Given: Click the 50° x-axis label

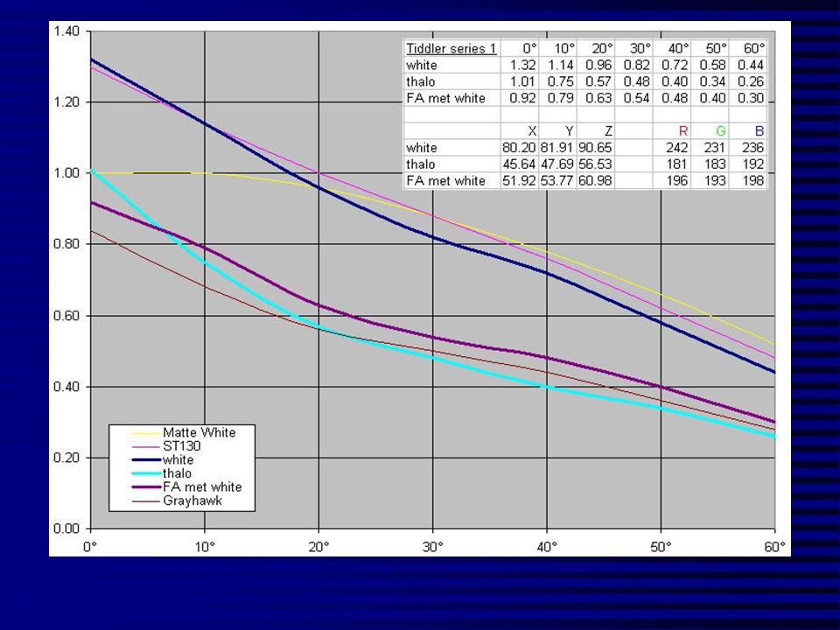Looking at the screenshot, I should pos(661,546).
